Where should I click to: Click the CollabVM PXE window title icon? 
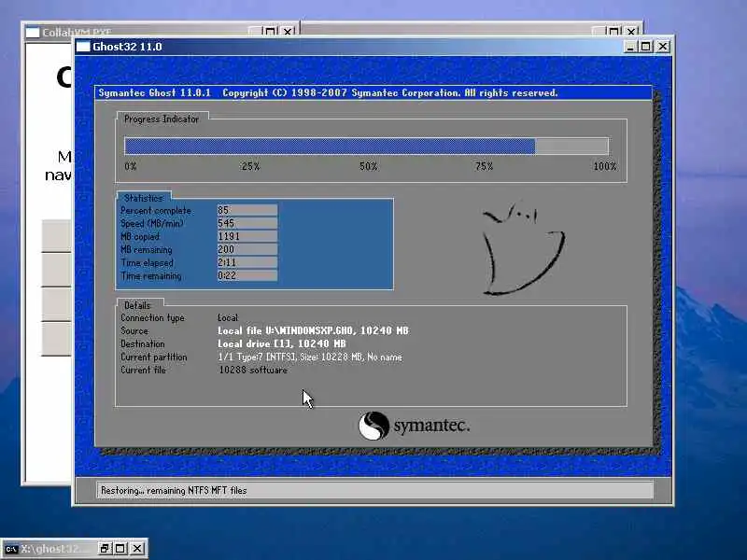pos(33,33)
